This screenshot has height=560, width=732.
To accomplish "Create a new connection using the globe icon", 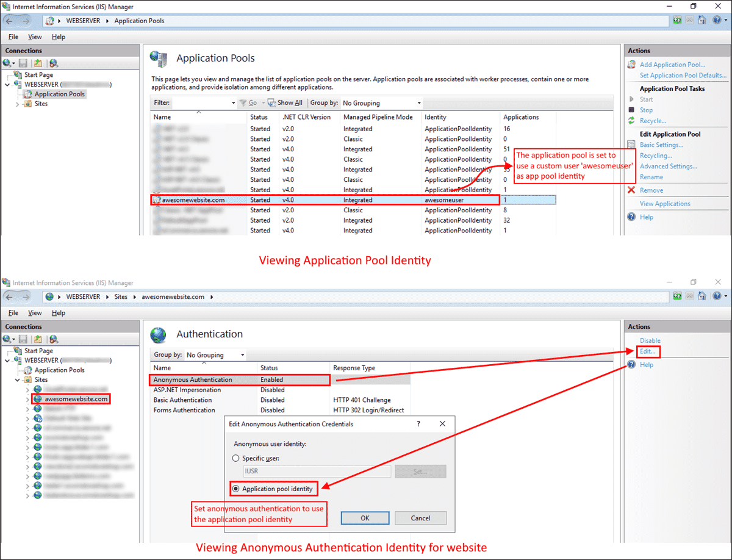I will pyautogui.click(x=6, y=63).
